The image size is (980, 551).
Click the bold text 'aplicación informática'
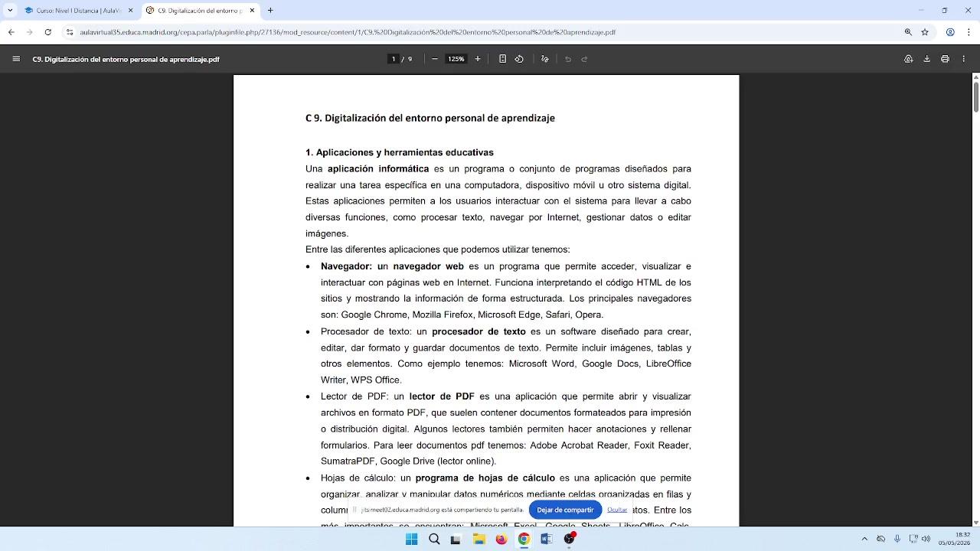[378, 168]
